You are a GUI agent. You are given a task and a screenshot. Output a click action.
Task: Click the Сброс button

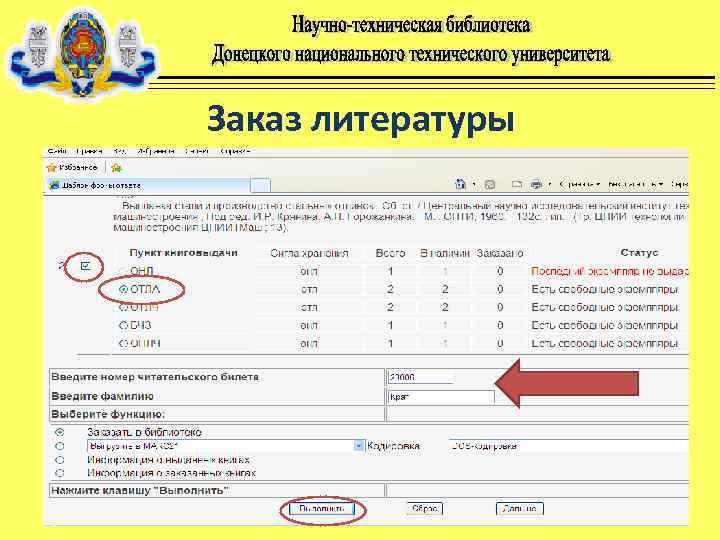click(x=424, y=509)
